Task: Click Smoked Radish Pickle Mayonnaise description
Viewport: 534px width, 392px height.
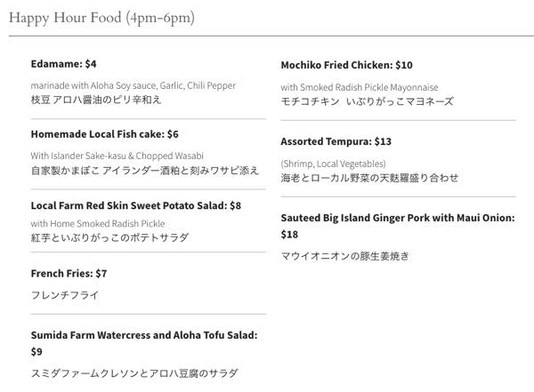Action: coord(360,87)
